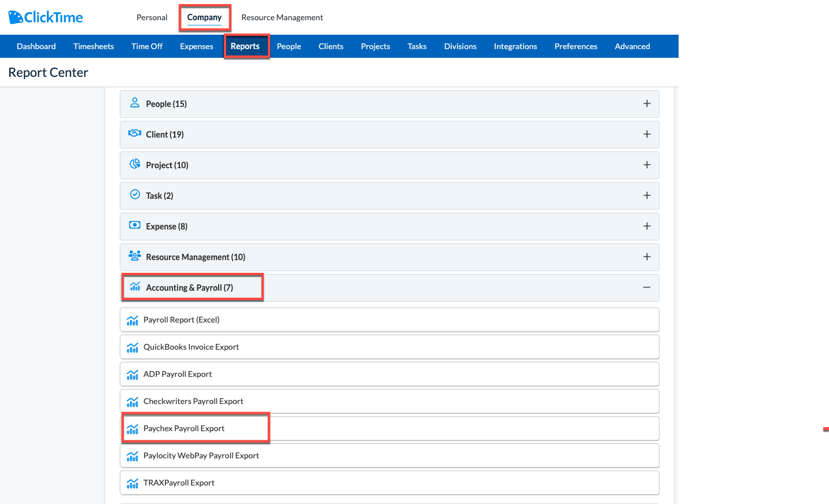Click the QuickBooks Invoice Export chart icon
This screenshot has height=504, width=829.
click(x=132, y=347)
